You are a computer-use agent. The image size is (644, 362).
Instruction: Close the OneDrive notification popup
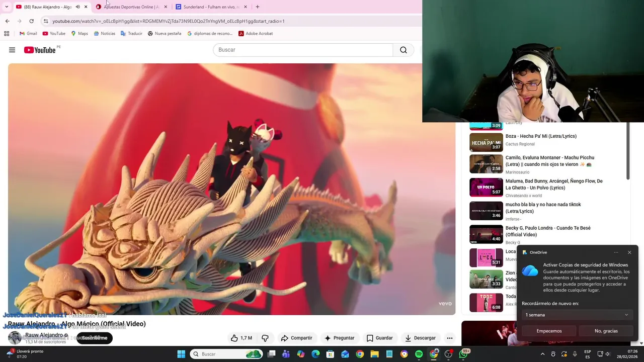point(629,252)
